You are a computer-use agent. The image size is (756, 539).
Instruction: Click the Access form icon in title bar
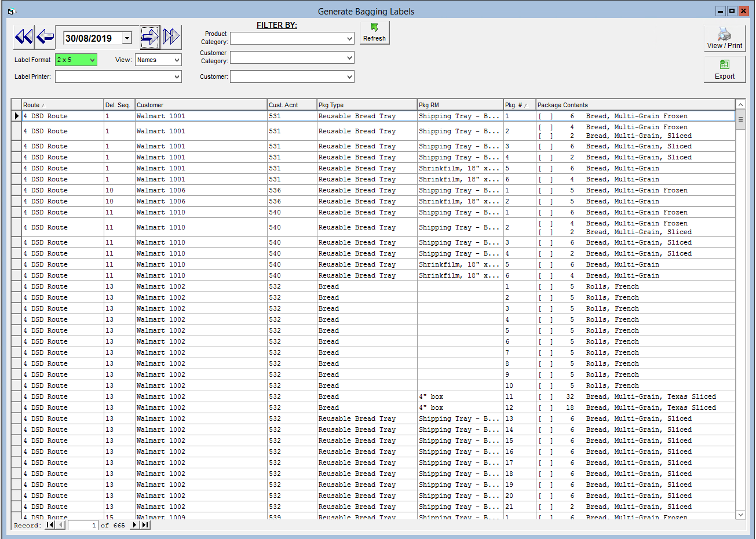(12, 11)
